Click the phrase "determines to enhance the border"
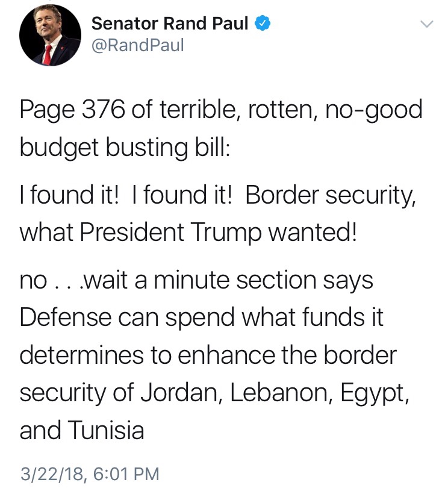The image size is (448, 488). (x=208, y=355)
